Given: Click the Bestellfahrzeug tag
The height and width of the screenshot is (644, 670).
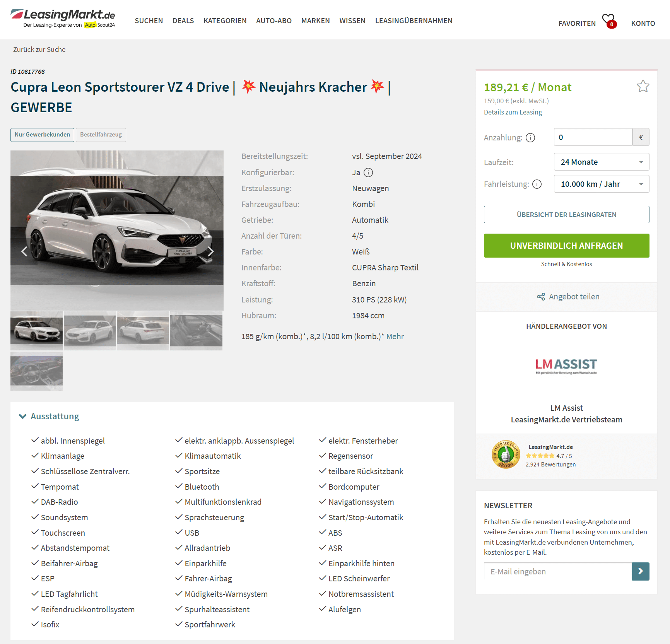Looking at the screenshot, I should (x=101, y=135).
